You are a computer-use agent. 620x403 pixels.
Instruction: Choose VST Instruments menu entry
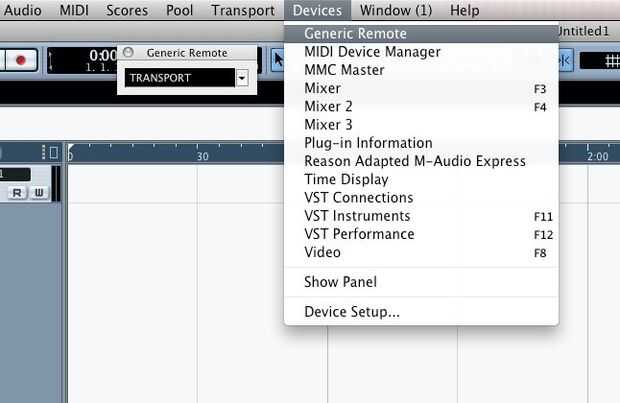click(357, 216)
